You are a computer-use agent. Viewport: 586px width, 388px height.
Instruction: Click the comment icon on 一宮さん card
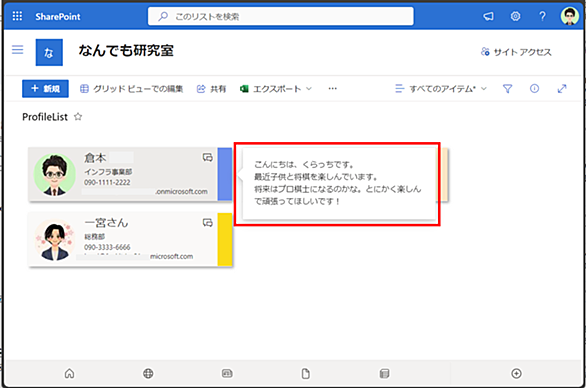coord(207,223)
